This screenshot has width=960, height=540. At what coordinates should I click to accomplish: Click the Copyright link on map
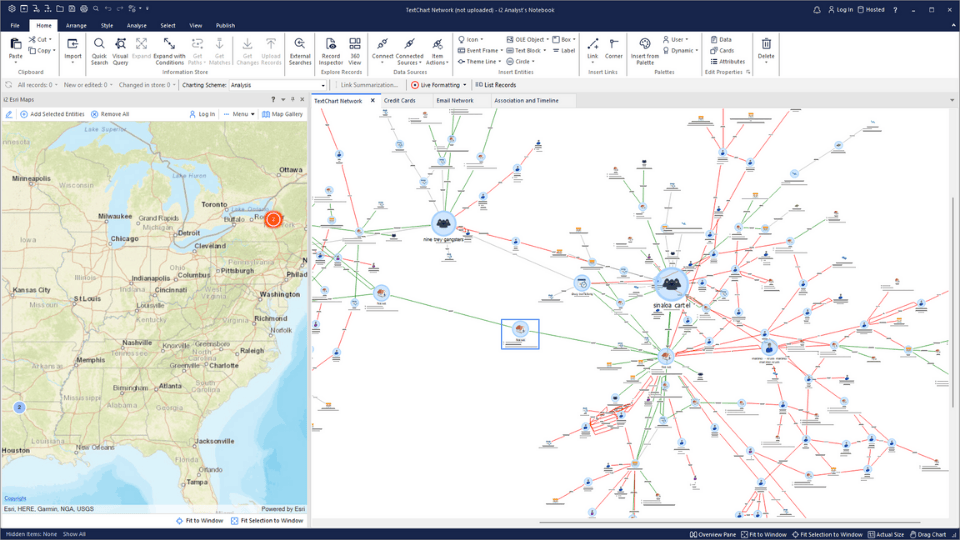click(x=15, y=498)
